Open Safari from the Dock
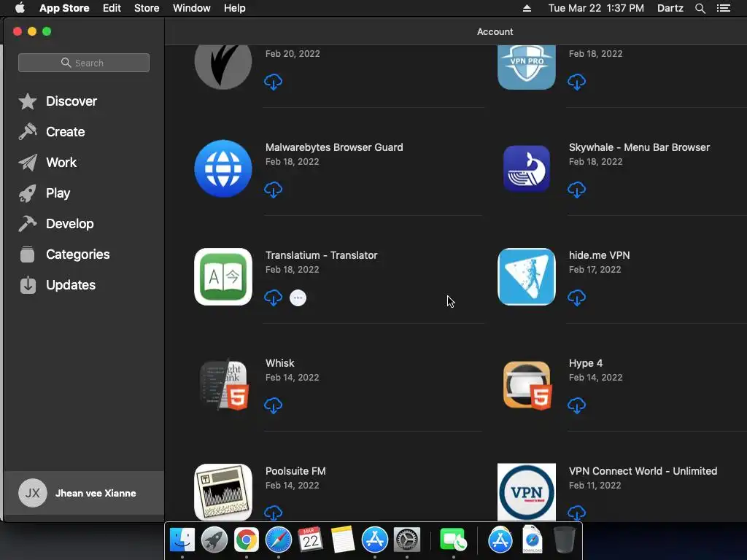Screen dimensions: 747x560 [279, 540]
